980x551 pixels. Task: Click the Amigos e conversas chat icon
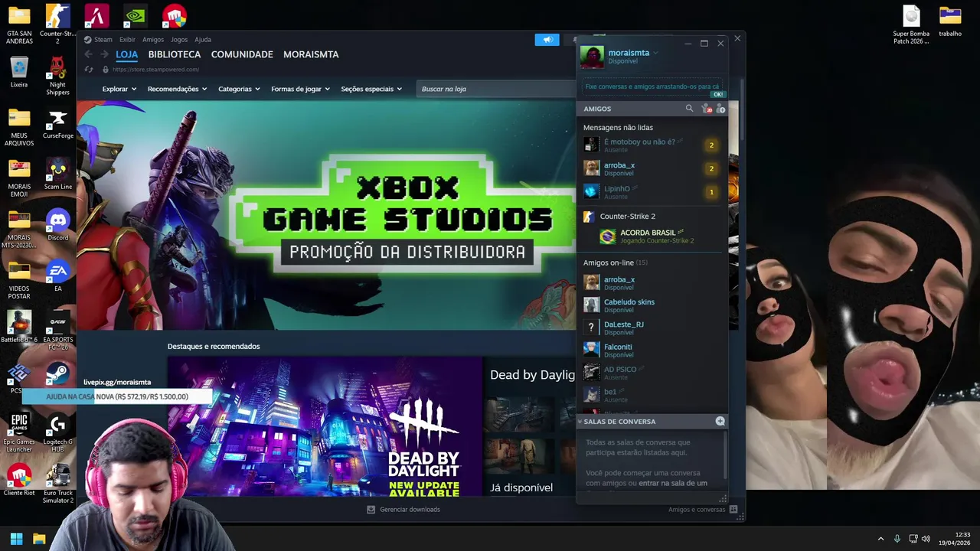click(733, 510)
